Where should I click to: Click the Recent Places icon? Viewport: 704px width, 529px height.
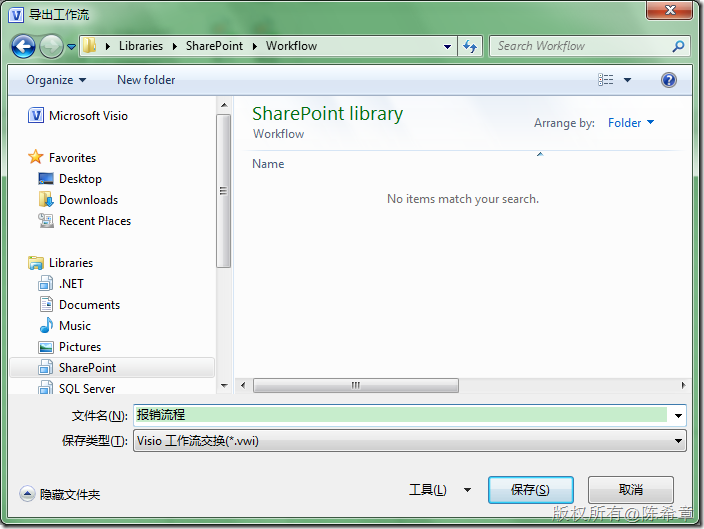click(46, 220)
